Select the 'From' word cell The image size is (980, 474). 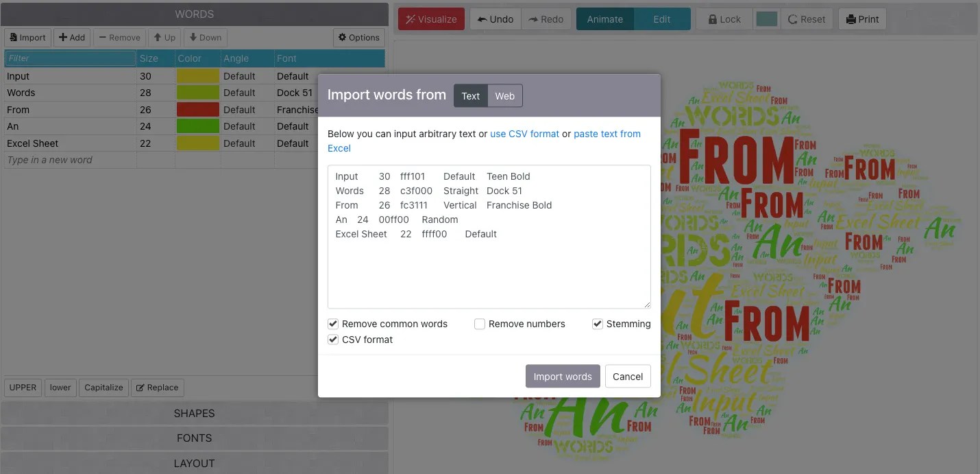[x=70, y=110]
